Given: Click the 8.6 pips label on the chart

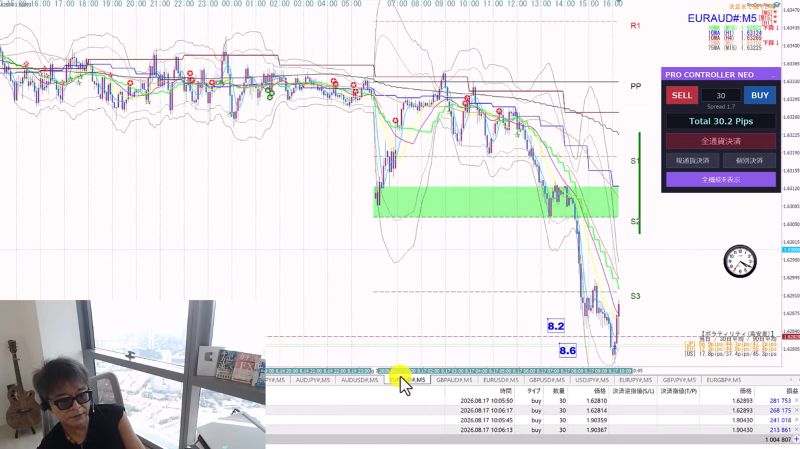Looking at the screenshot, I should [x=567, y=351].
